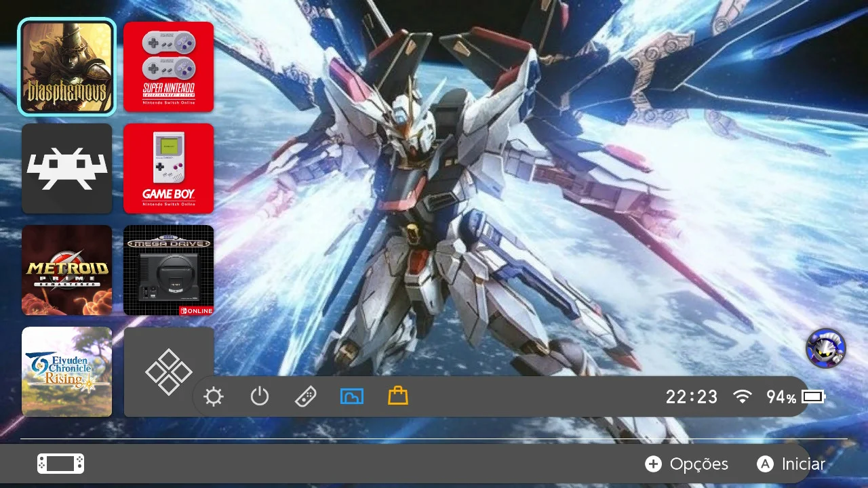Click the 94% battery indicator

(795, 397)
